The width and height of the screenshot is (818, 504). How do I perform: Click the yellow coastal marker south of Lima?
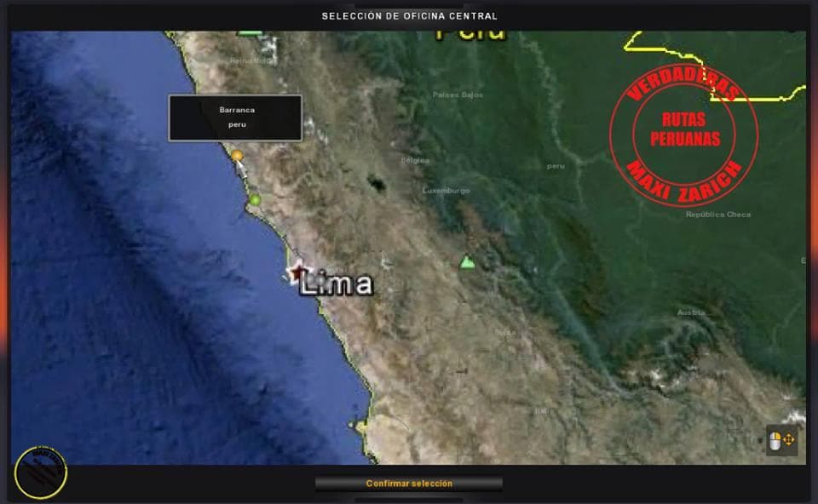click(361, 427)
